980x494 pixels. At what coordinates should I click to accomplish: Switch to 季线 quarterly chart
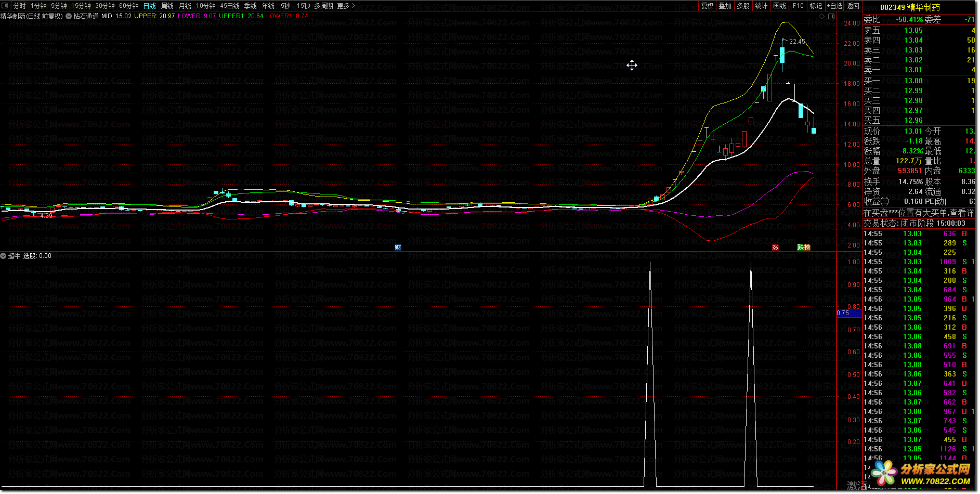coord(251,6)
